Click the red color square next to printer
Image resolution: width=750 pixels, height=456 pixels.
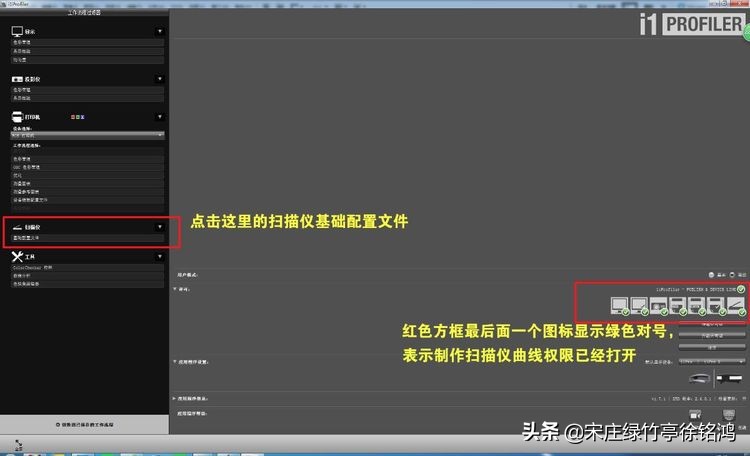click(x=73, y=117)
